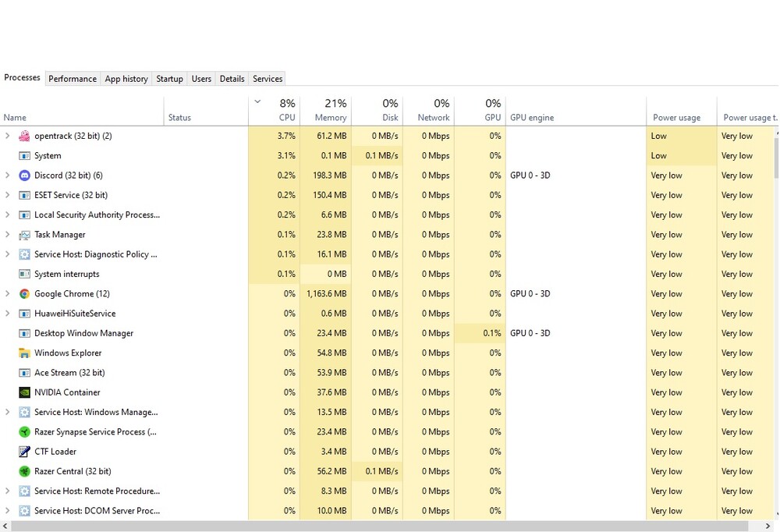This screenshot has width=780, height=532.
Task: Click the Windows Explorer folder icon
Action: click(24, 353)
